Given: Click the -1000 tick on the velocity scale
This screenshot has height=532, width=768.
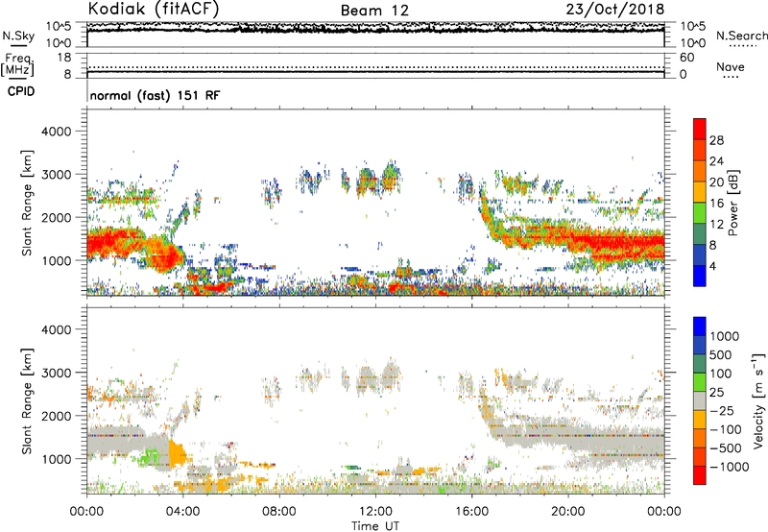Looking at the screenshot, I should (x=729, y=467).
